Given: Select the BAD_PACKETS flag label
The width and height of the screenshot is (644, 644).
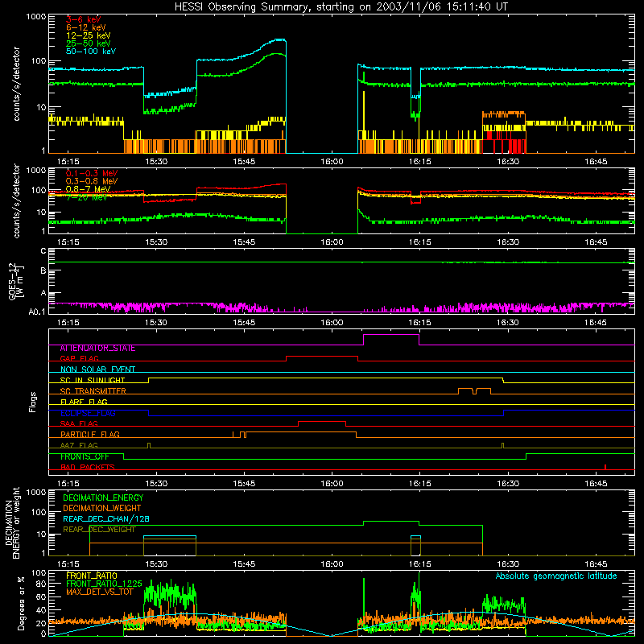Looking at the screenshot, I should [88, 468].
